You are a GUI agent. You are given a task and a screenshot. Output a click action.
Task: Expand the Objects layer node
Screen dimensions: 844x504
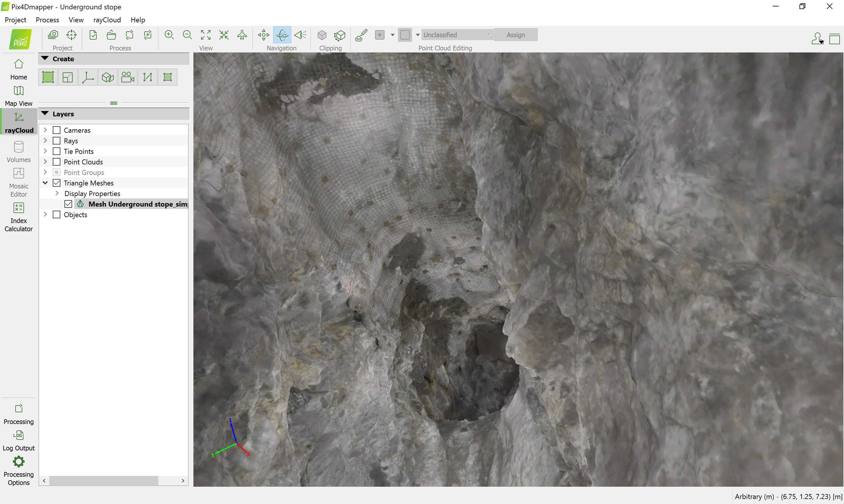[x=45, y=214]
